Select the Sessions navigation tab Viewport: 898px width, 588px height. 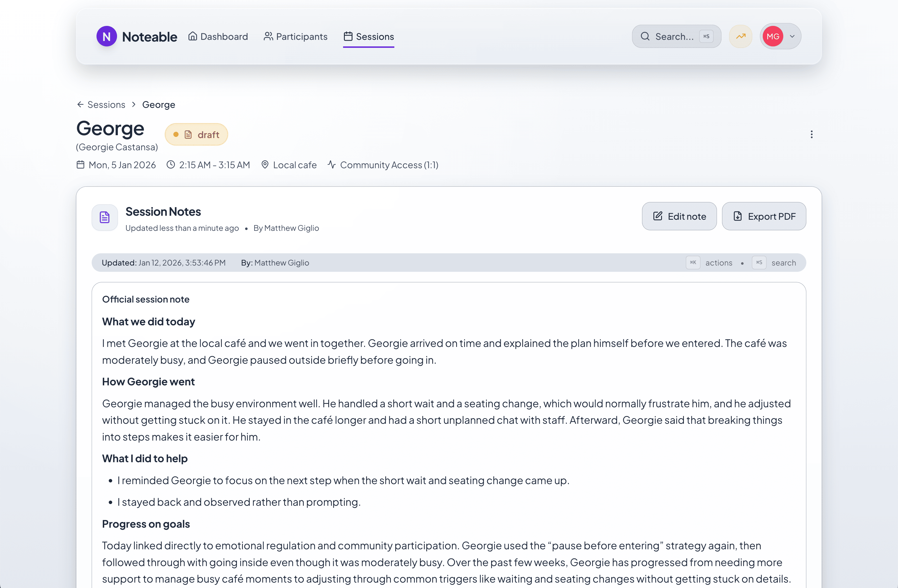coord(369,37)
